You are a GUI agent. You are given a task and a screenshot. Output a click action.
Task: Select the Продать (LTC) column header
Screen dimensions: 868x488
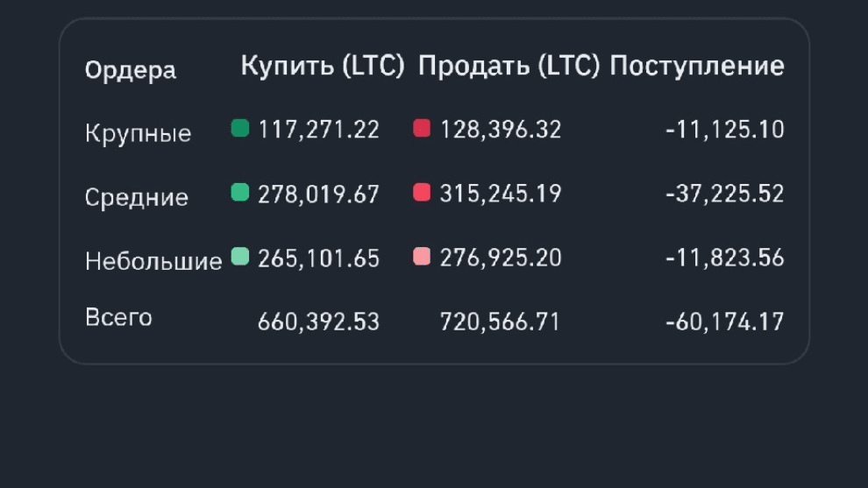(509, 66)
